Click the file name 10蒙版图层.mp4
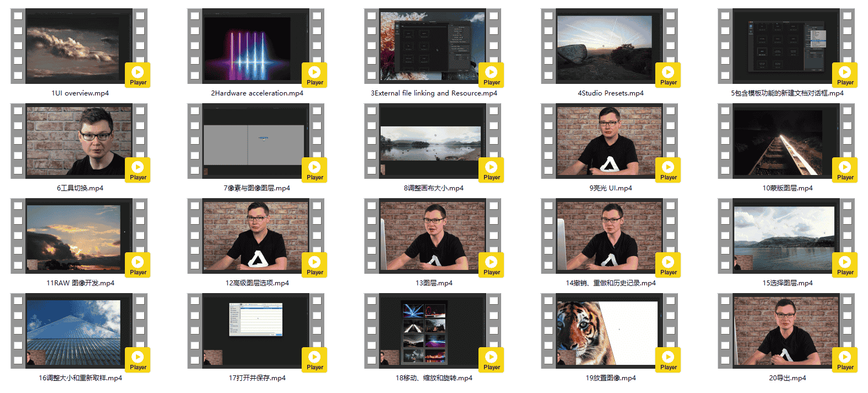868x393 pixels. 787,188
